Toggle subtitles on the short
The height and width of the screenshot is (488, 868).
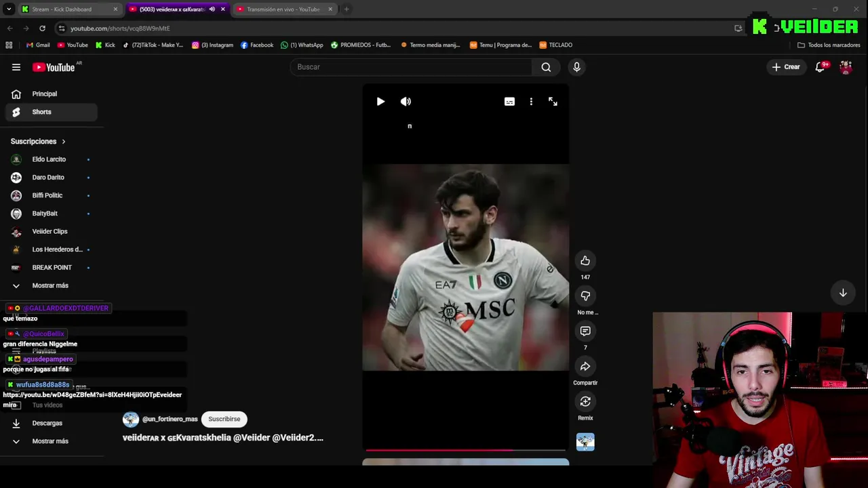click(x=509, y=102)
